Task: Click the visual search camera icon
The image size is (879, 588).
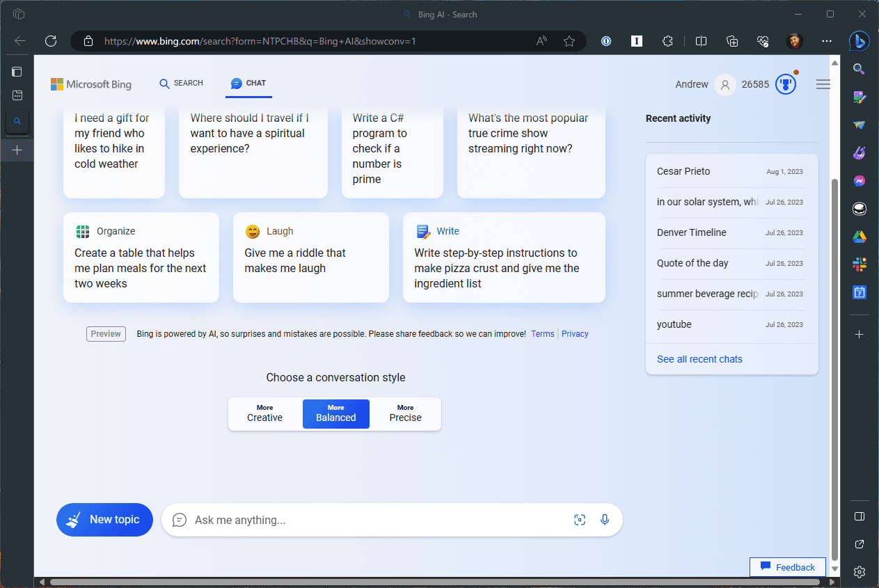Action: (x=580, y=520)
